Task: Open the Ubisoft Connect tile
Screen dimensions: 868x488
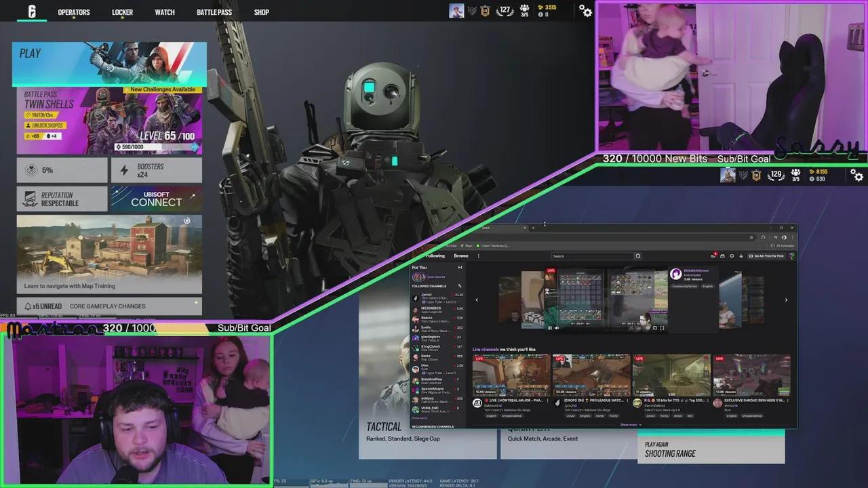Action: click(156, 199)
